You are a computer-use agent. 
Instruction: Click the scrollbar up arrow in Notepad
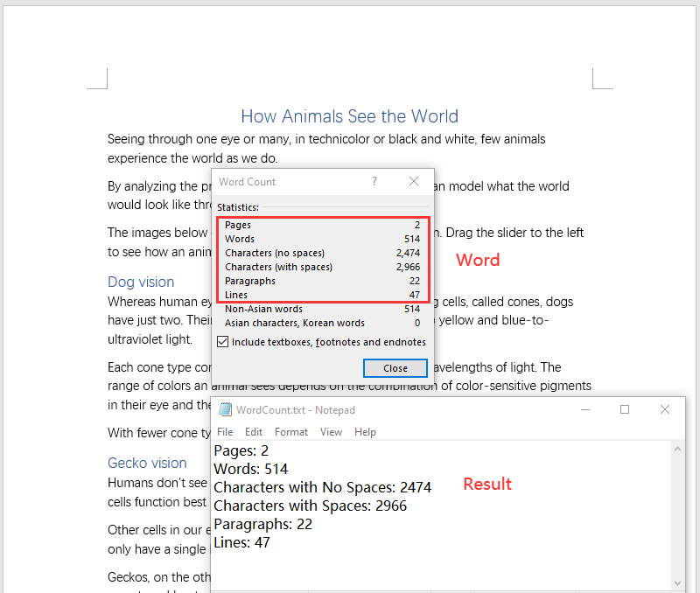click(x=678, y=448)
